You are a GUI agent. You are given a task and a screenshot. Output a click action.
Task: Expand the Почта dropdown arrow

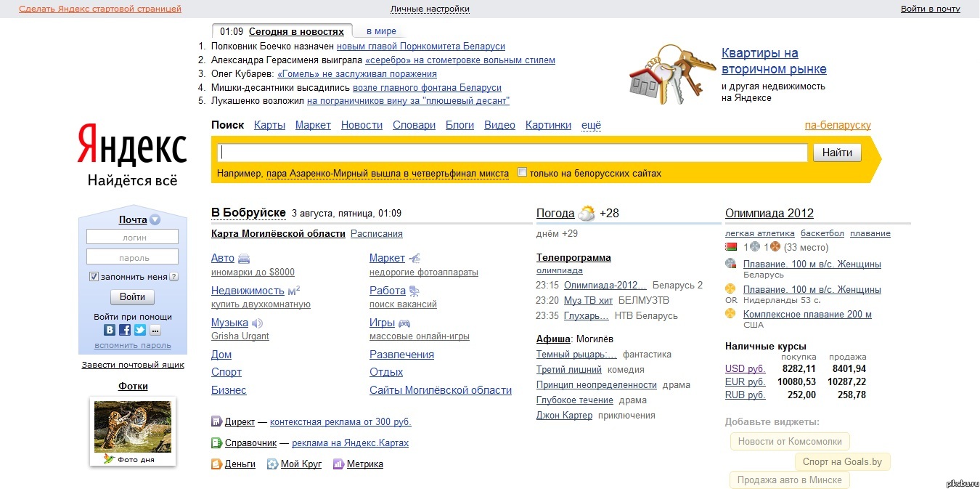pos(155,220)
